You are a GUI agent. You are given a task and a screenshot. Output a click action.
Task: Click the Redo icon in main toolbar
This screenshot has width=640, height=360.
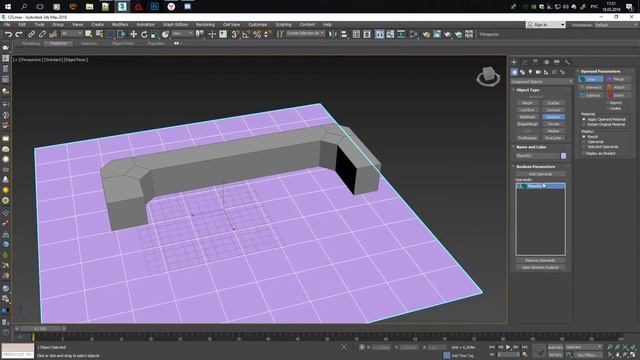pyautogui.click(x=19, y=35)
